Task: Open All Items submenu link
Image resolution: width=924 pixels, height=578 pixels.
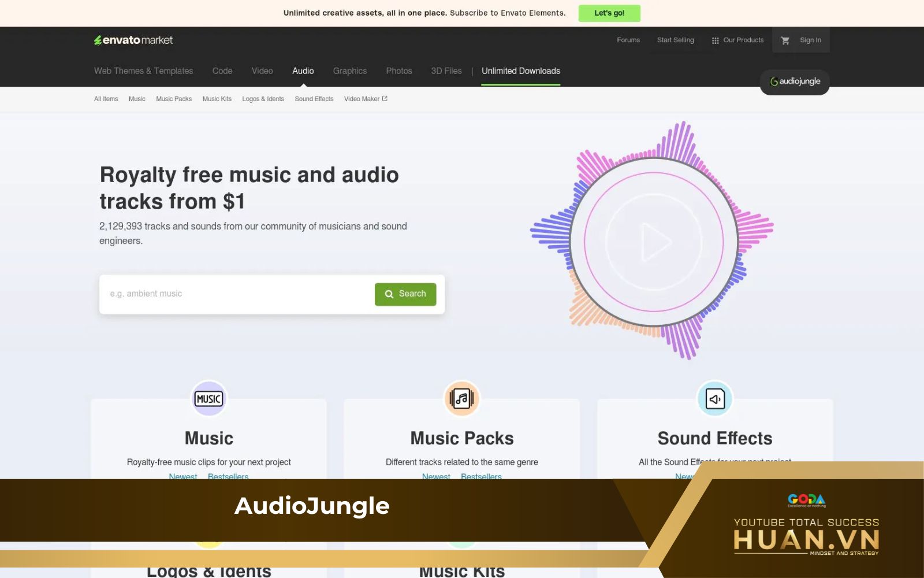Action: point(106,99)
